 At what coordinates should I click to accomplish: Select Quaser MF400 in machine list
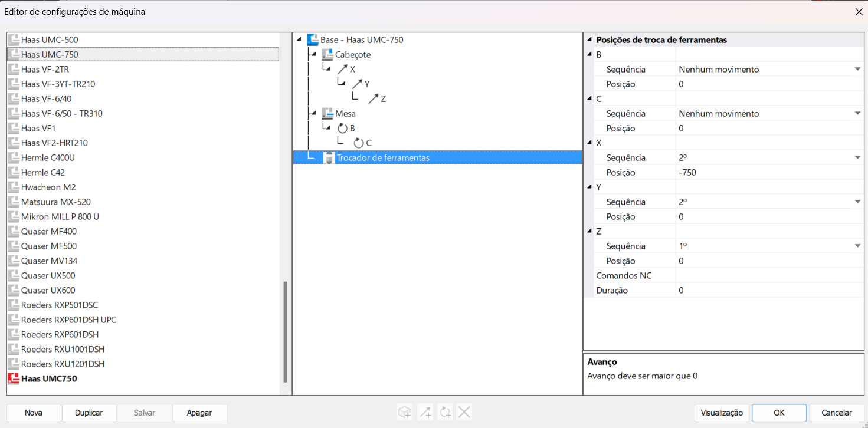49,231
